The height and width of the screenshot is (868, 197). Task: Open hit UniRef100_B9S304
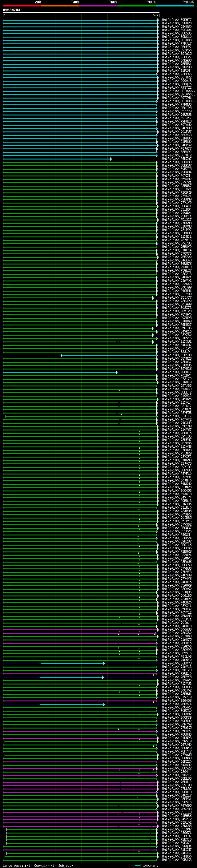pos(177,30)
